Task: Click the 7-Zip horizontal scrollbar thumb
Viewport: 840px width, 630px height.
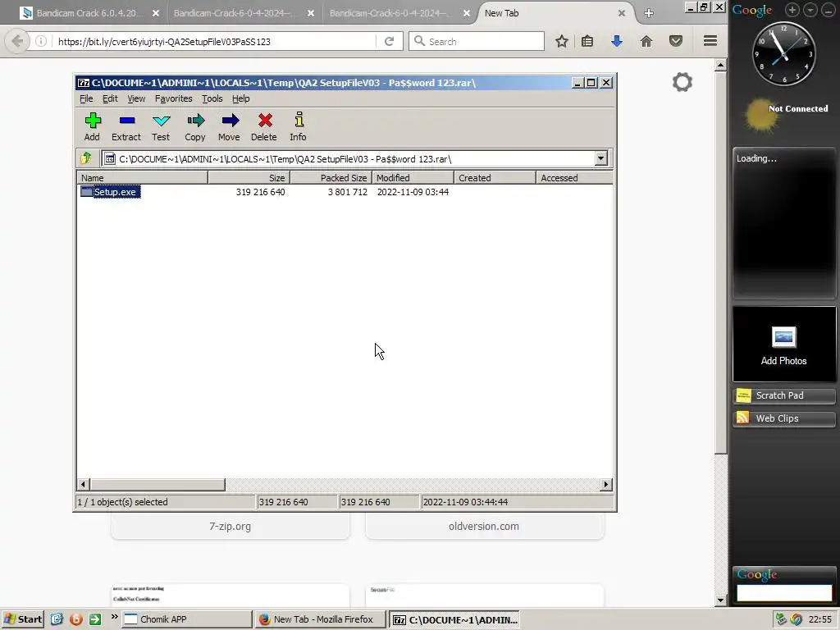Action: [157, 484]
